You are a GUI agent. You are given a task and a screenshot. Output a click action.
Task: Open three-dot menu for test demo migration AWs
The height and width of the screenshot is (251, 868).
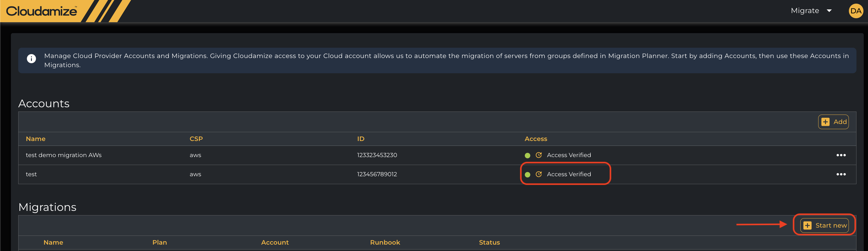pyautogui.click(x=841, y=155)
